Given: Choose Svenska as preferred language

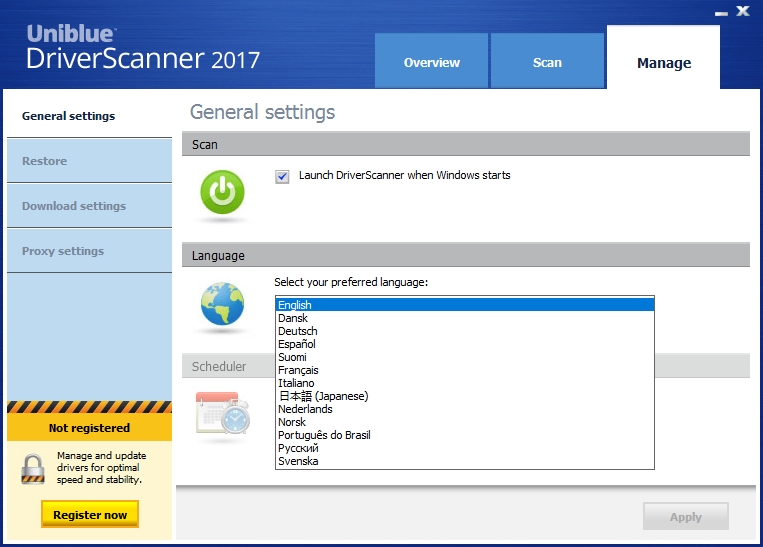Looking at the screenshot, I should tap(465, 461).
